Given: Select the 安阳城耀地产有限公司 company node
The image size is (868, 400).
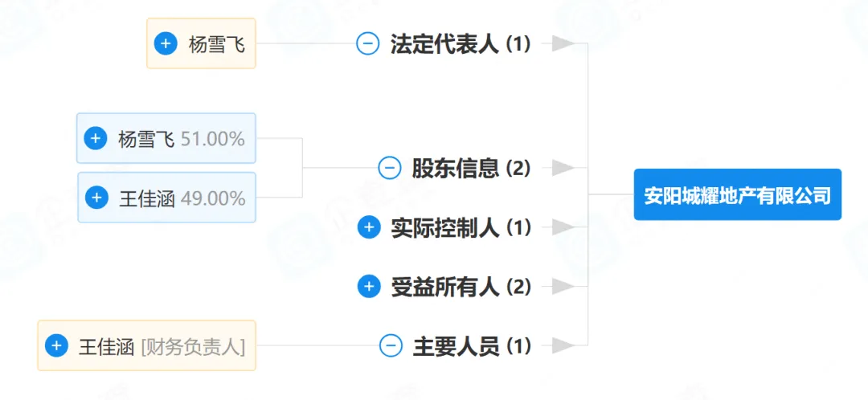Looking at the screenshot, I should pyautogui.click(x=737, y=194).
